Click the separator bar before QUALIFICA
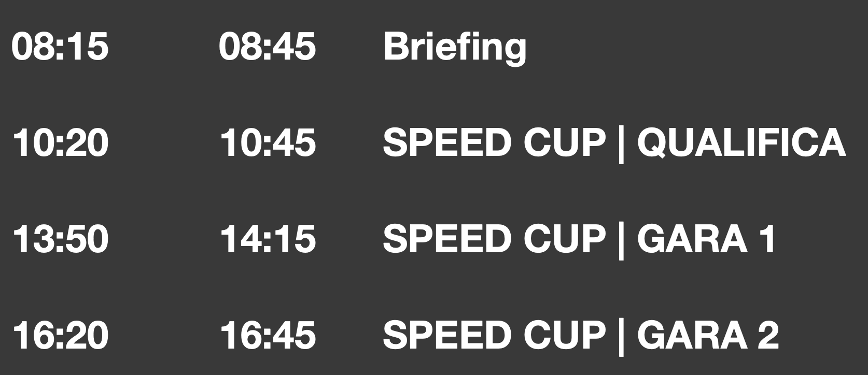This screenshot has width=868, height=375. tap(621, 144)
